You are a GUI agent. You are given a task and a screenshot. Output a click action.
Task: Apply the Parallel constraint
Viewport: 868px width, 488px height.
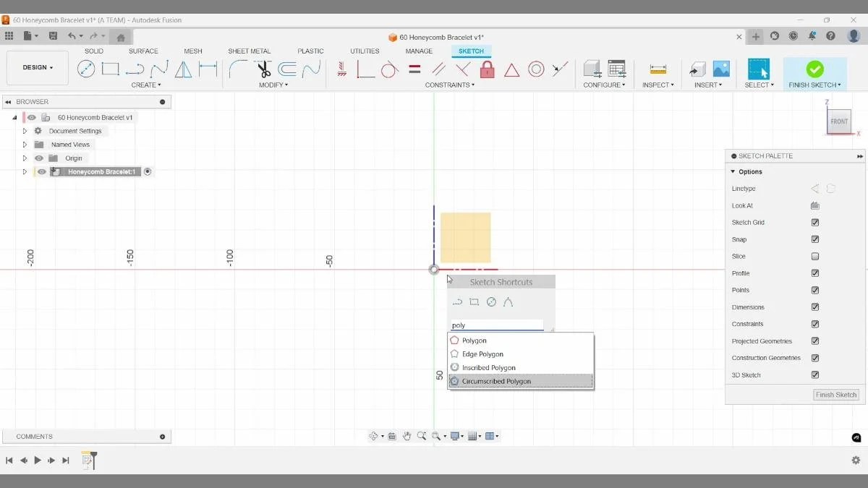point(438,69)
